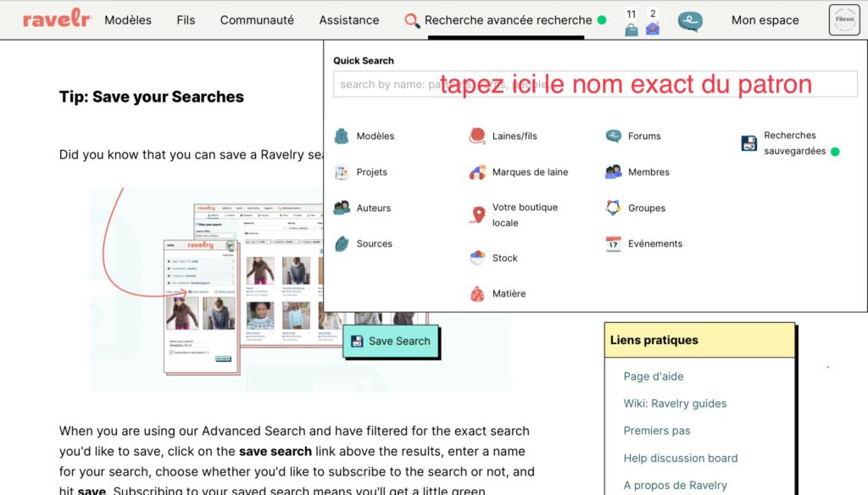Click the Ravelry logo
This screenshot has width=868, height=495.
point(57,19)
